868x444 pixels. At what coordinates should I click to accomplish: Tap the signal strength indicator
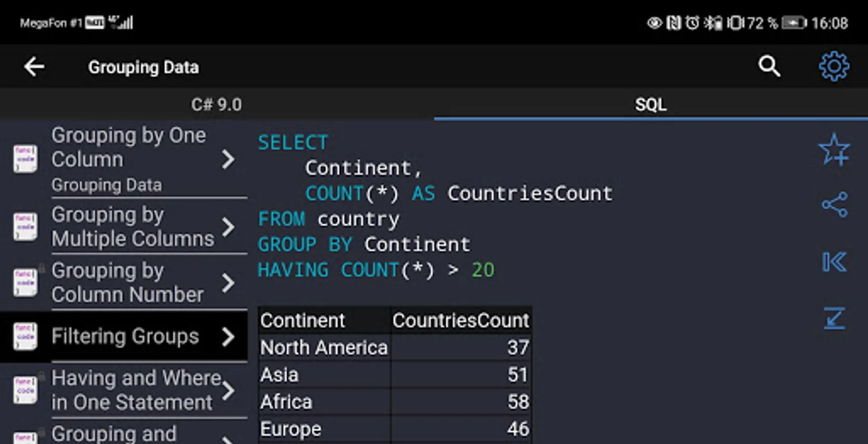tap(121, 22)
